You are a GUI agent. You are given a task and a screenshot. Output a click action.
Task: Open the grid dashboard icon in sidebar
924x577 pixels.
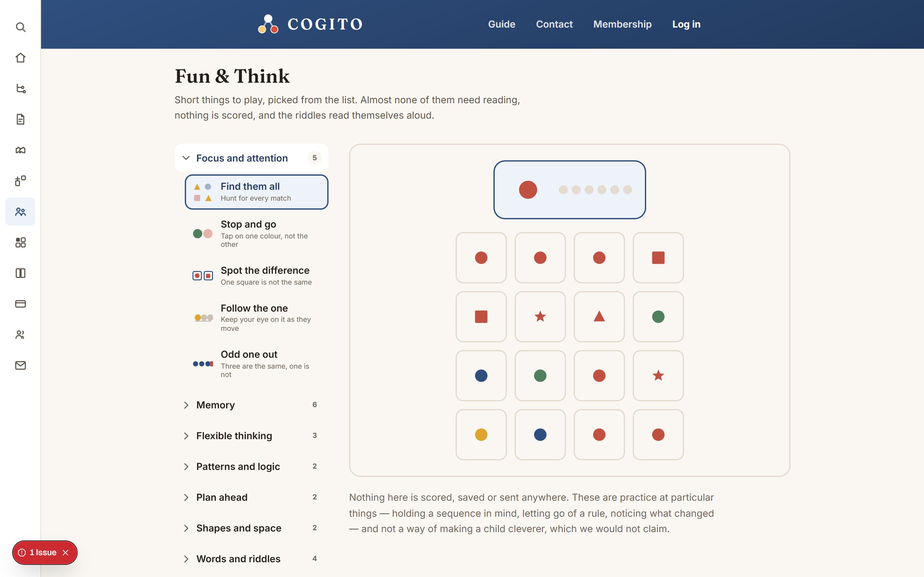pos(21,242)
